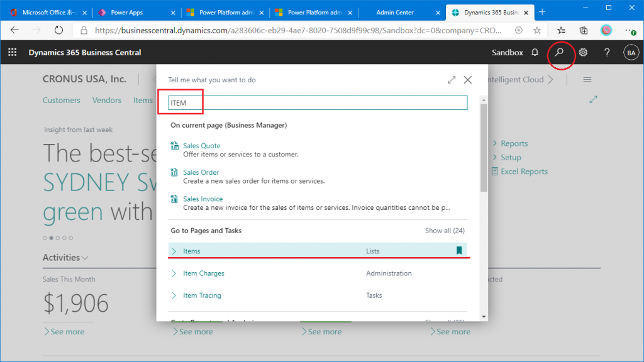The width and height of the screenshot is (644, 362).
Task: Expand the Items list row chevron
Action: point(174,251)
